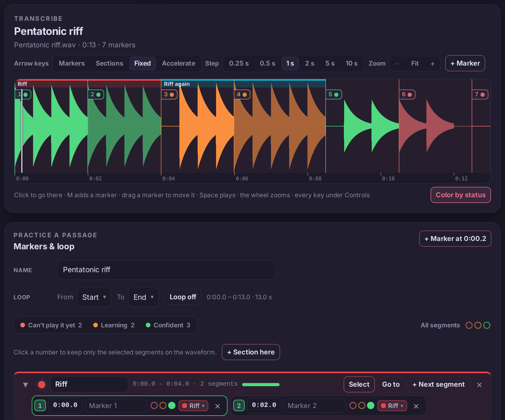Set all segments to confident (green circle)

[487, 325]
